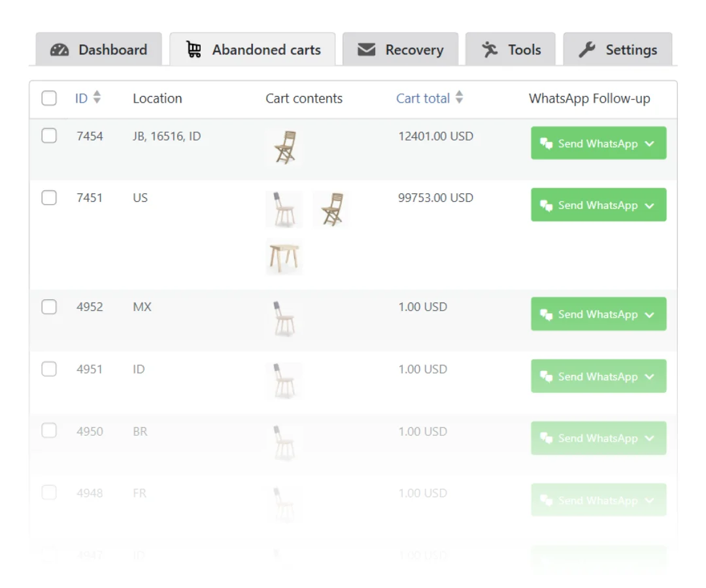706x588 pixels.
Task: Click the Recovery envelope icon
Action: (367, 50)
